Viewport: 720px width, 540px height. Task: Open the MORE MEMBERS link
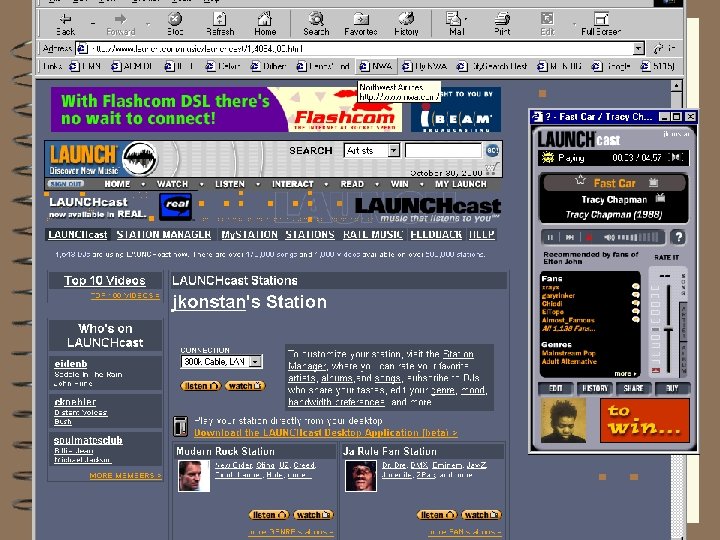coord(125,476)
